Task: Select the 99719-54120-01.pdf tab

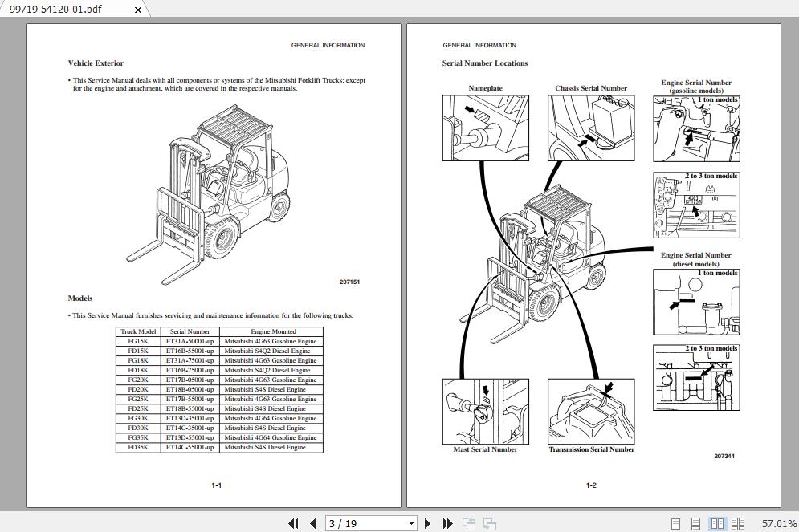Action: coord(64,9)
